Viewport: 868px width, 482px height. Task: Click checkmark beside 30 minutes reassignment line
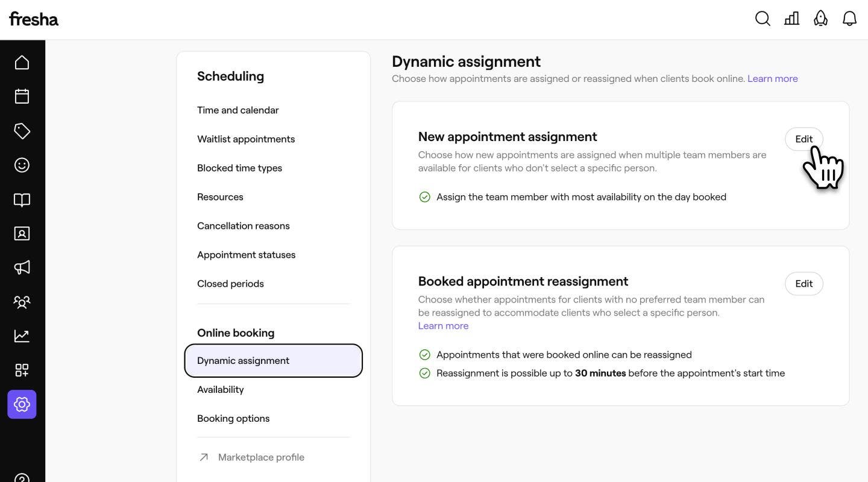pyautogui.click(x=425, y=374)
